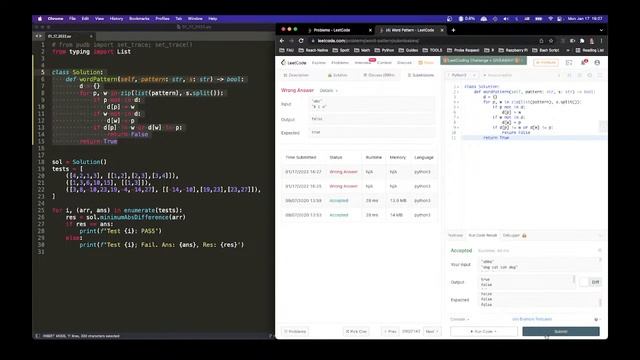Open the Store nav link
Screen dimensions: 640x360
click(426, 63)
